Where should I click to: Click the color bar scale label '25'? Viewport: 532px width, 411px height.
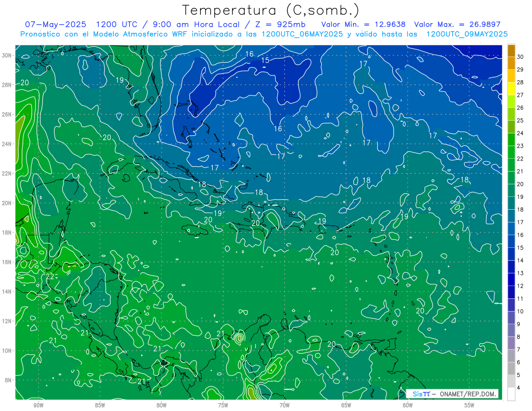click(520, 120)
